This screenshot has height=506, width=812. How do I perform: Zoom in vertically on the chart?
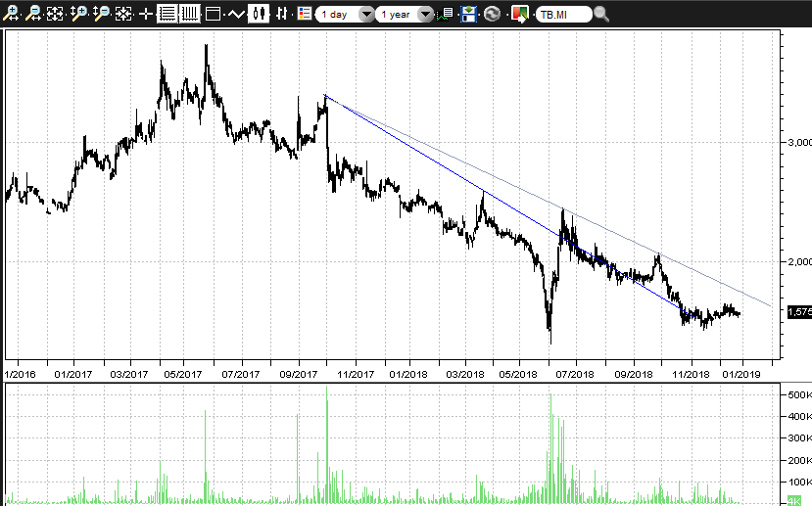pos(78,14)
